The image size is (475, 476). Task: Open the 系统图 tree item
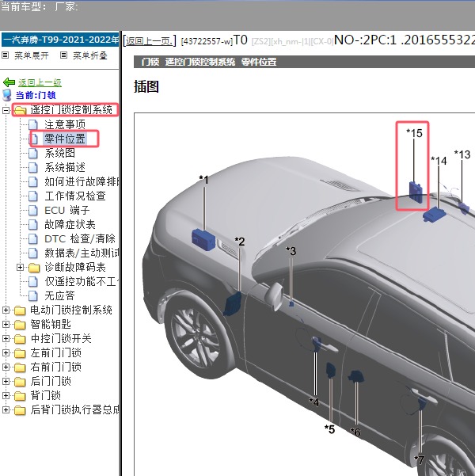tap(60, 153)
